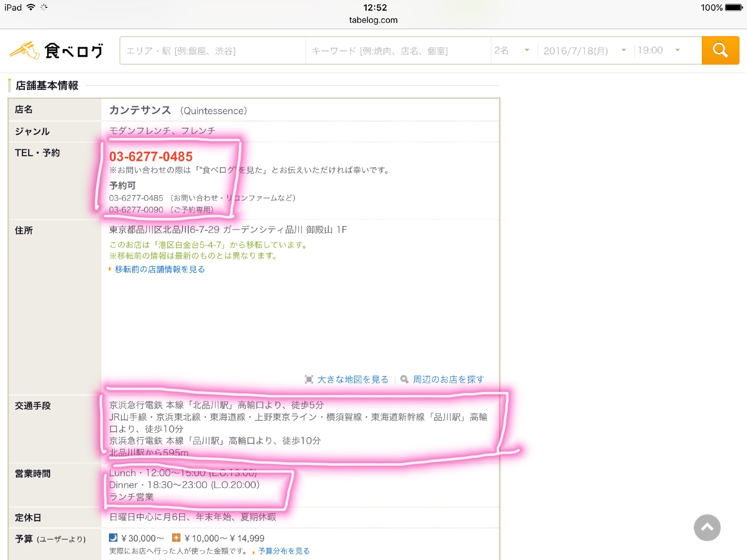Click 周辺のお店を探す link
The image size is (747, 560).
click(448, 379)
